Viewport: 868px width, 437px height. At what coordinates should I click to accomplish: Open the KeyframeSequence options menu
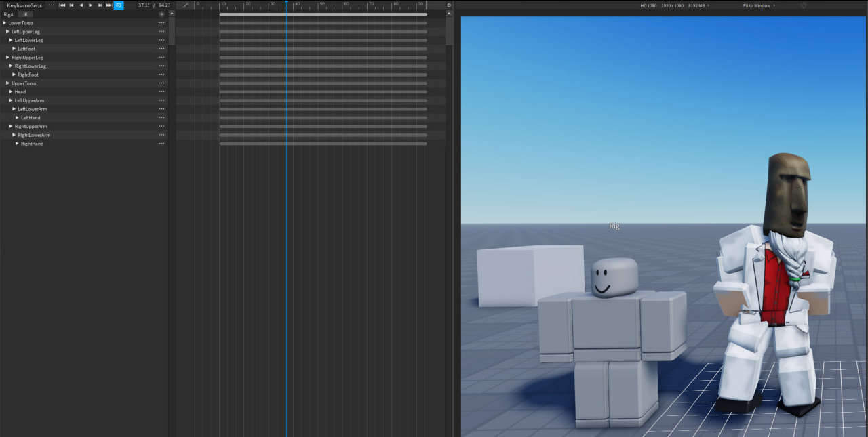tap(52, 5)
